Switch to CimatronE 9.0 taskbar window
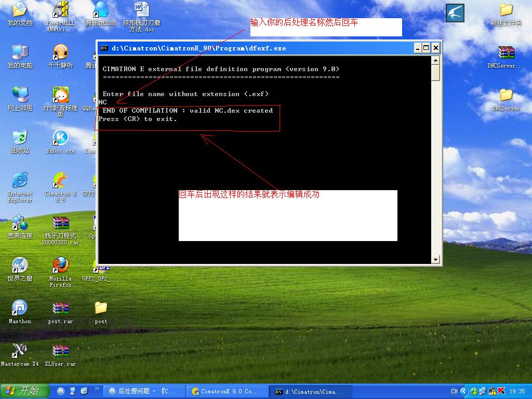The width and height of the screenshot is (532, 399). 228,391
